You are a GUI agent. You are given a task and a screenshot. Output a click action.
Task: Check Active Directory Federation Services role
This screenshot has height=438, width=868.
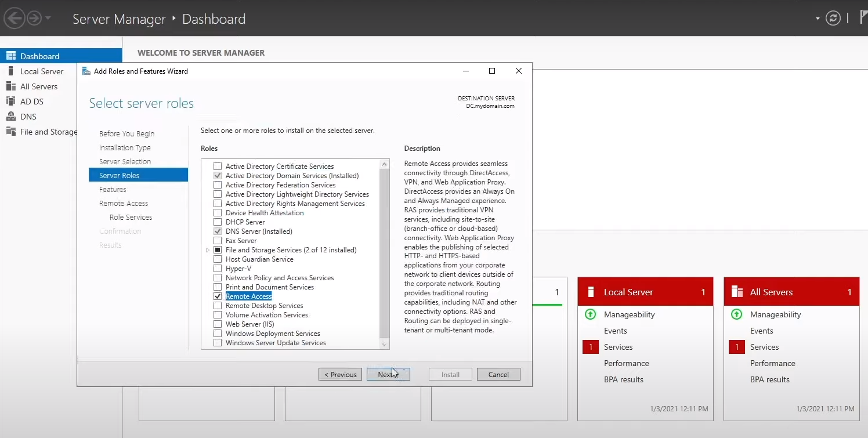pyautogui.click(x=218, y=185)
